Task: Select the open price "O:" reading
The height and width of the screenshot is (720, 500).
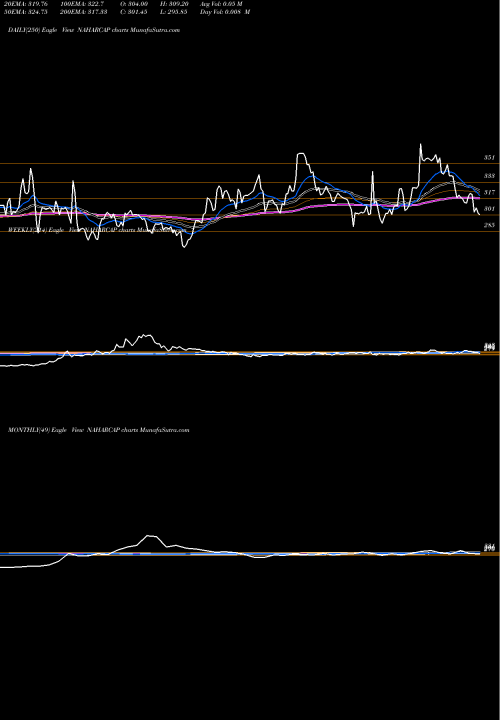Action: 134,3
